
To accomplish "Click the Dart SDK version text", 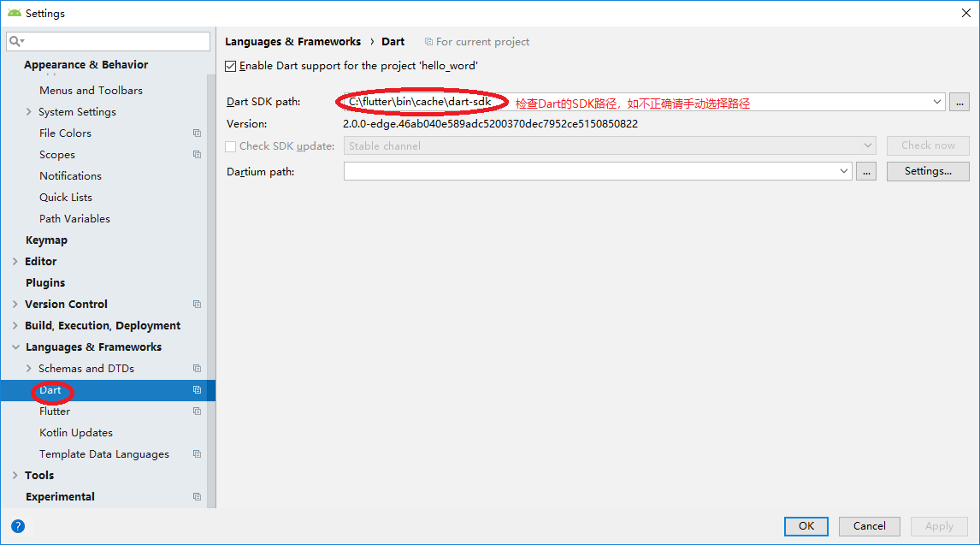I will pos(490,124).
